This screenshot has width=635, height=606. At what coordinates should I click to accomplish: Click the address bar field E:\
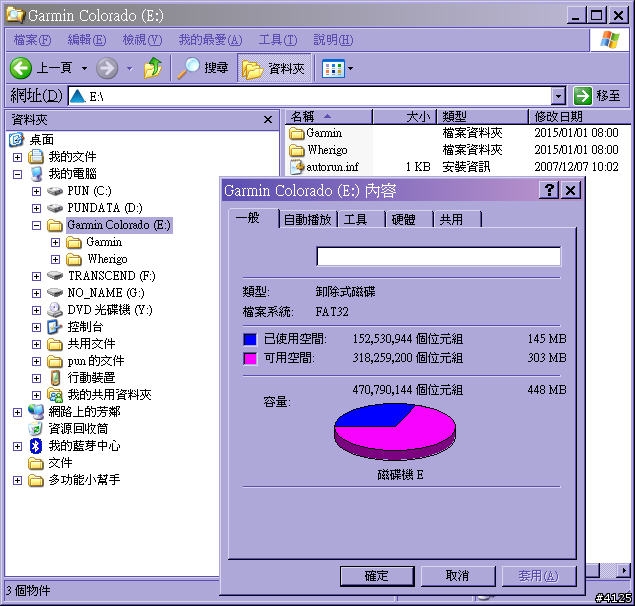coord(310,96)
